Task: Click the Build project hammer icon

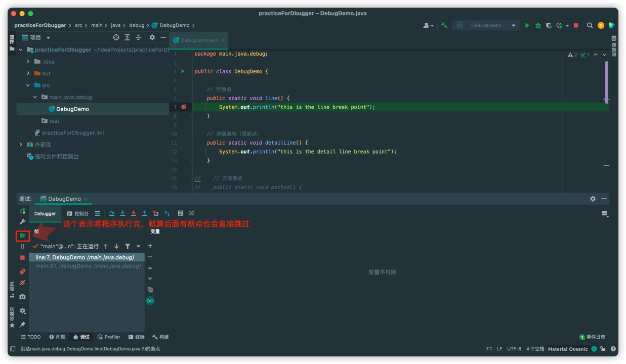Action: tap(444, 25)
